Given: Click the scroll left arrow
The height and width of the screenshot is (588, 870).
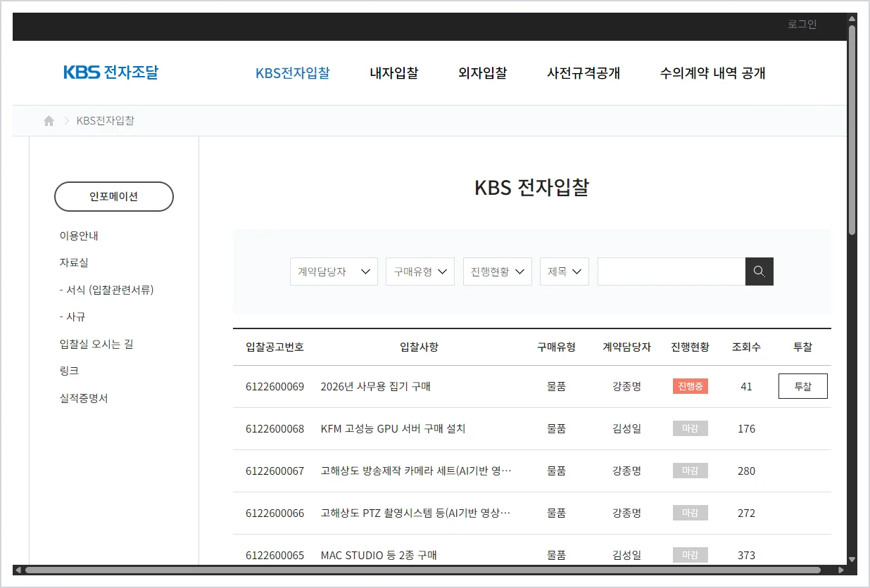Looking at the screenshot, I should (18, 570).
